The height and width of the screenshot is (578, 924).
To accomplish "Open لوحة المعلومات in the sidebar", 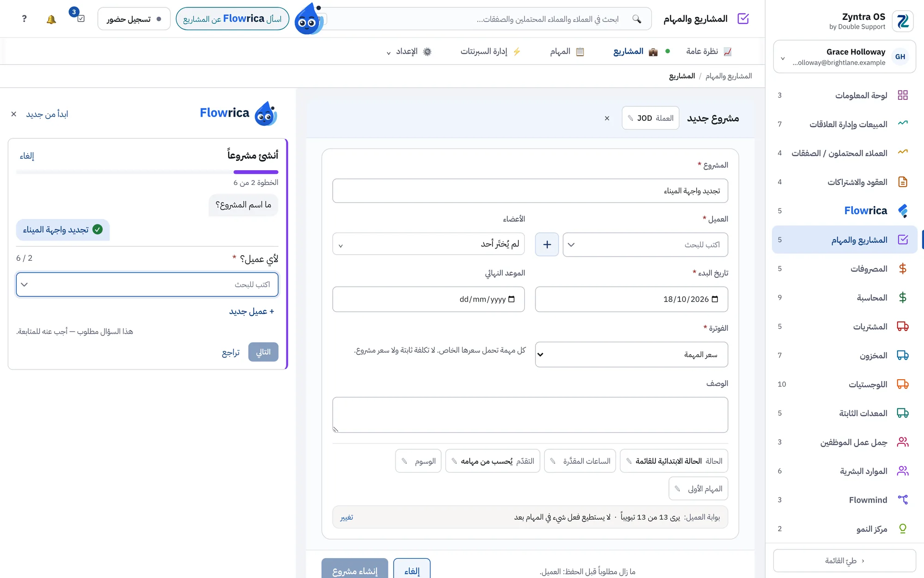I will pyautogui.click(x=844, y=95).
